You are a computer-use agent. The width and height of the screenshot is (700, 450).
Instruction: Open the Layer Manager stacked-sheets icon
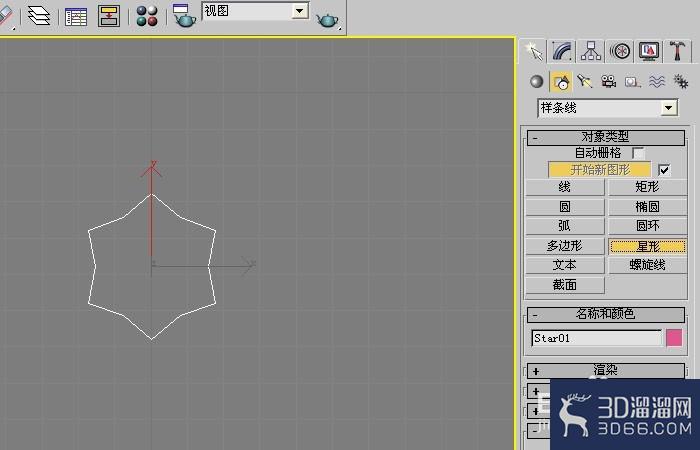tap(39, 16)
